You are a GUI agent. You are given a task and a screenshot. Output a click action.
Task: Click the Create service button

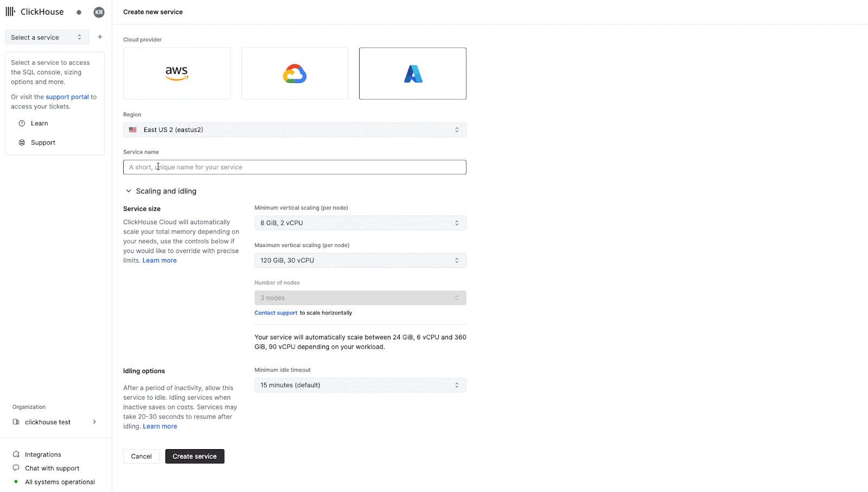[x=194, y=456]
